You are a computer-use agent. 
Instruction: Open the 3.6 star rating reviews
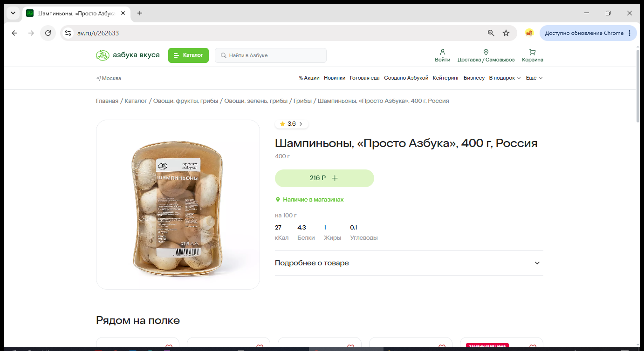click(x=292, y=124)
